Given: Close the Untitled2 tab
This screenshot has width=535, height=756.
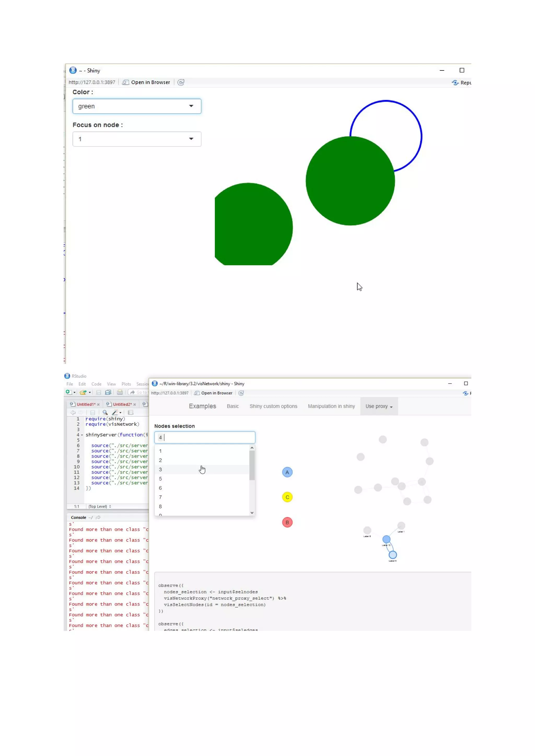Looking at the screenshot, I should (x=135, y=405).
